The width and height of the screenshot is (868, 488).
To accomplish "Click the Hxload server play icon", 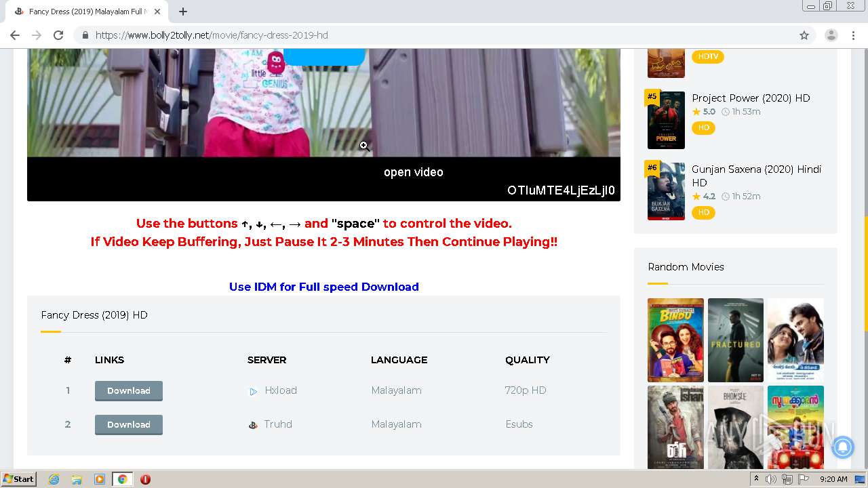I will [253, 391].
